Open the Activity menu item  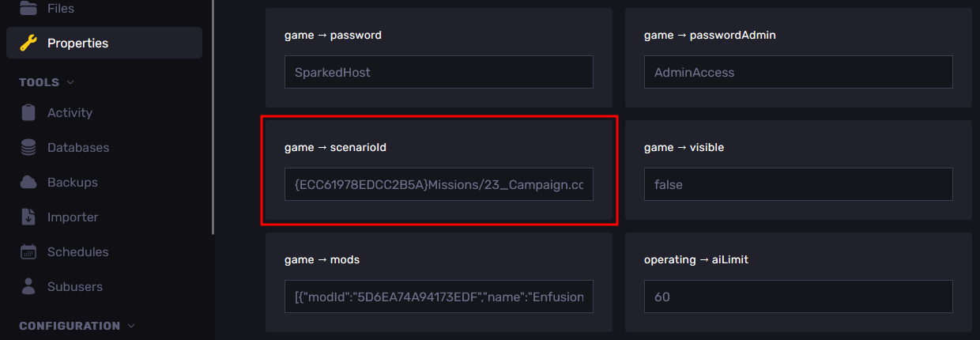pos(70,113)
